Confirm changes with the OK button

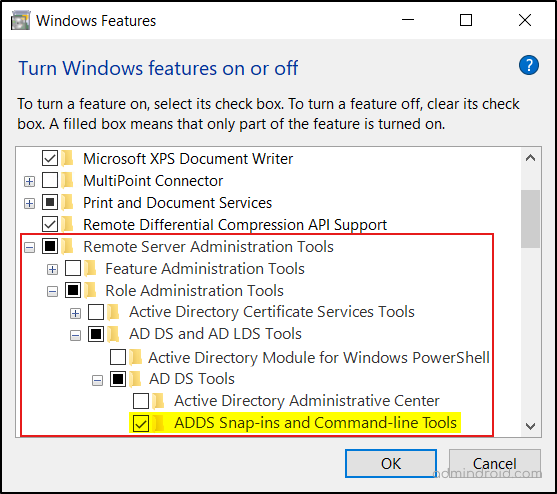tap(391, 463)
